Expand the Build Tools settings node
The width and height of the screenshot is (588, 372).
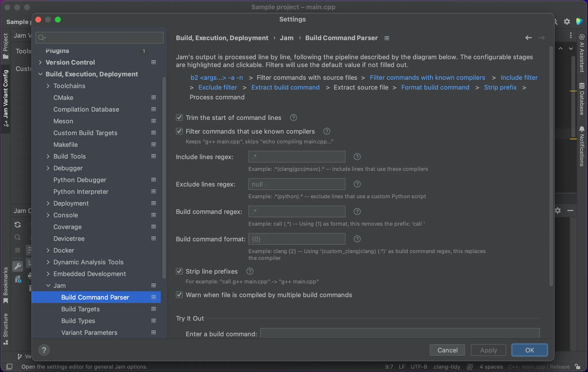click(x=48, y=156)
